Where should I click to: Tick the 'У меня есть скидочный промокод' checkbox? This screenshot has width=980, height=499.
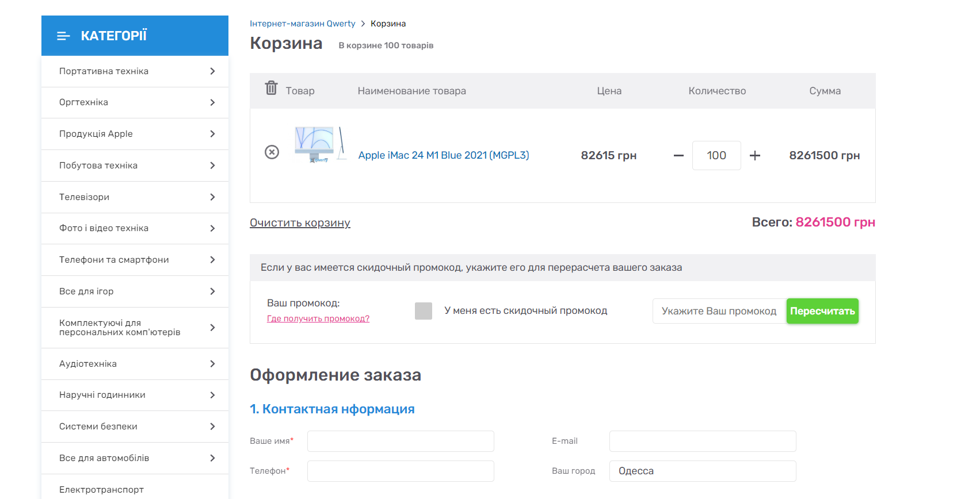click(x=424, y=311)
